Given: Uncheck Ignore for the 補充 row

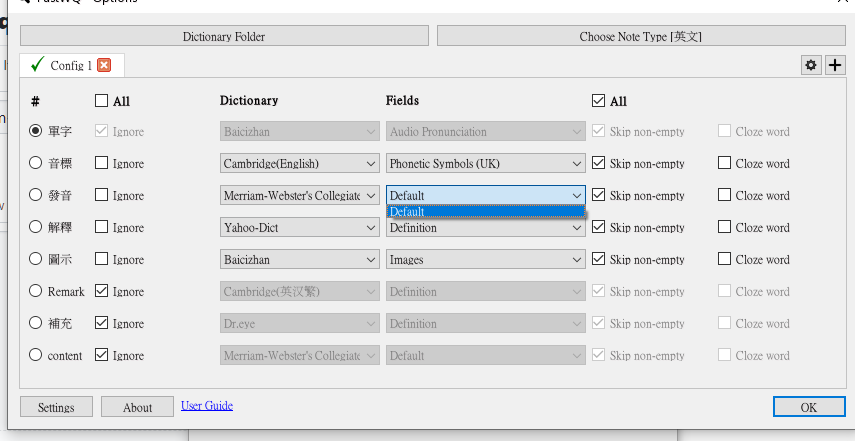Looking at the screenshot, I should pyautogui.click(x=101, y=323).
